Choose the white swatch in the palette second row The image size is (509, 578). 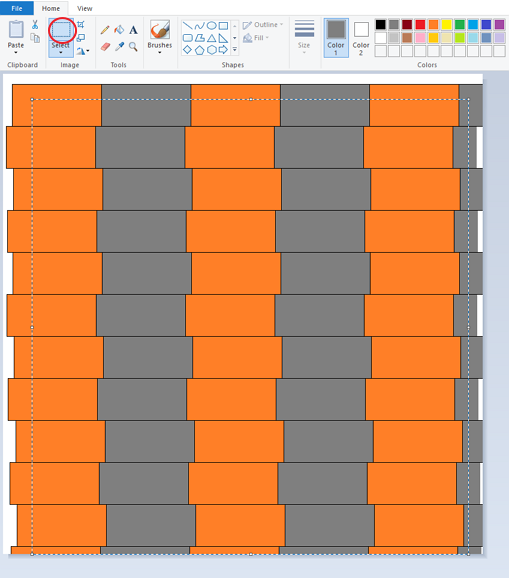381,38
